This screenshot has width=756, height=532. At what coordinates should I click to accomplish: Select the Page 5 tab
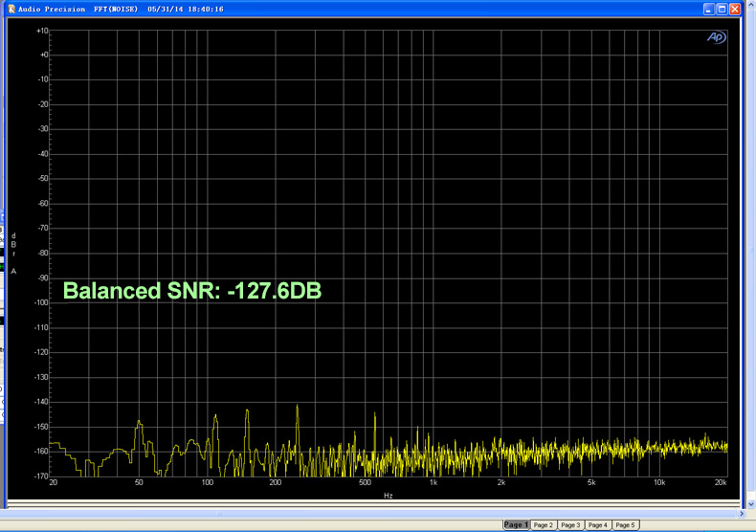point(626,525)
